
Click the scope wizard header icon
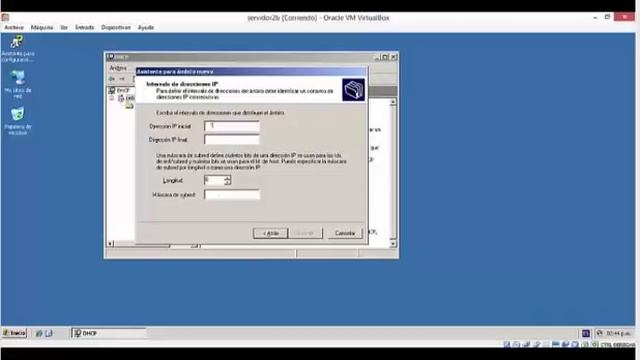[x=353, y=90]
